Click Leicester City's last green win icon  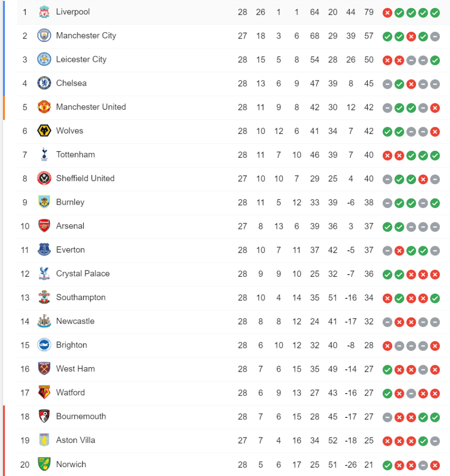[435, 60]
